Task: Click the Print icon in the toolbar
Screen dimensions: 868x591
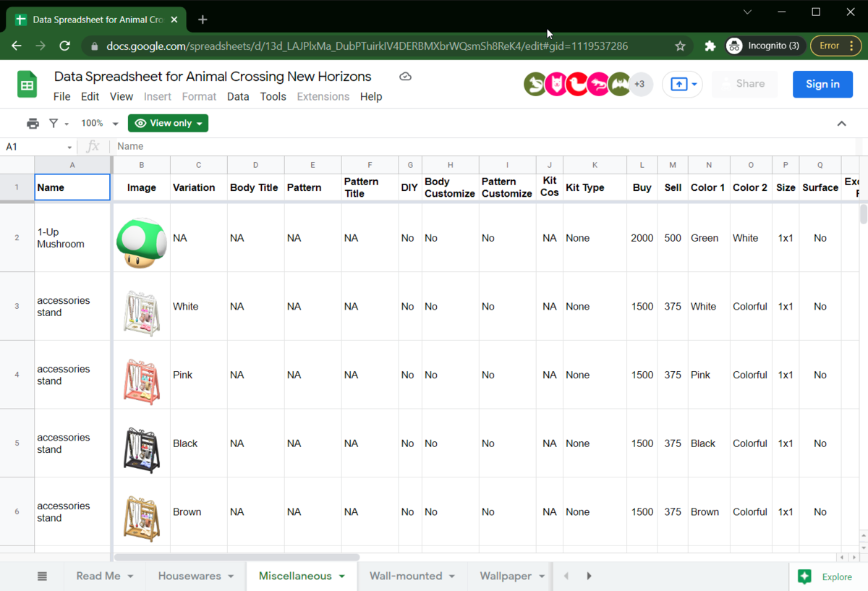Action: (33, 123)
